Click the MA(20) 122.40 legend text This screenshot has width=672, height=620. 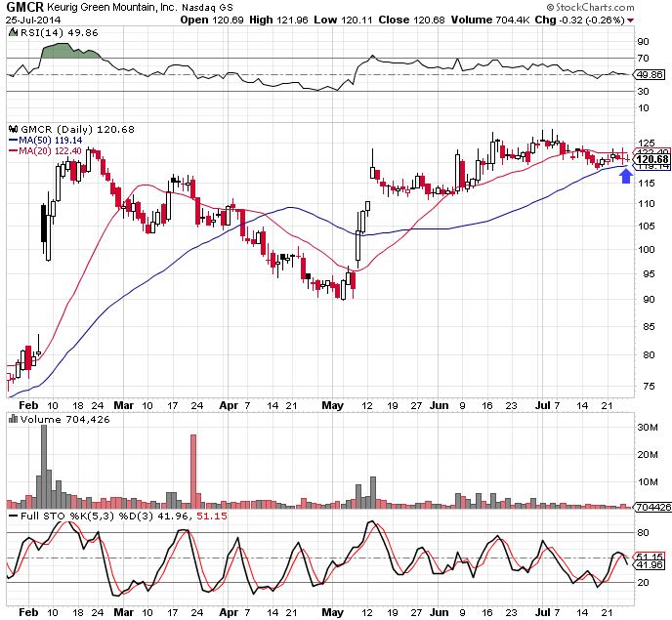pyautogui.click(x=50, y=150)
